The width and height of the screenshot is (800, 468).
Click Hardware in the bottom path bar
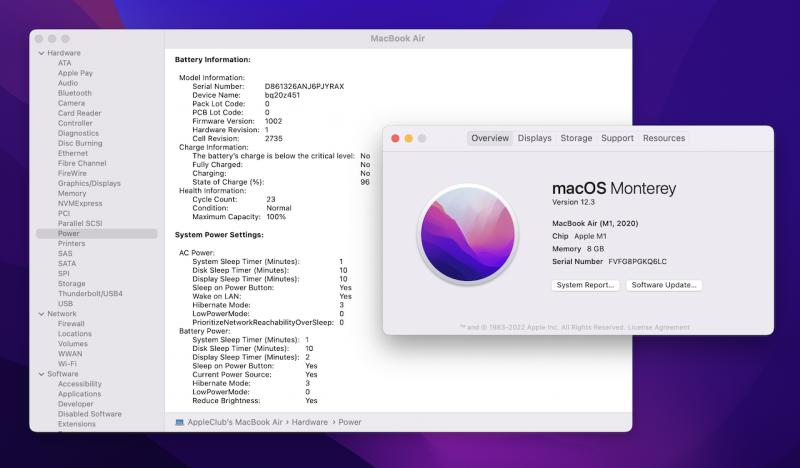coord(310,422)
